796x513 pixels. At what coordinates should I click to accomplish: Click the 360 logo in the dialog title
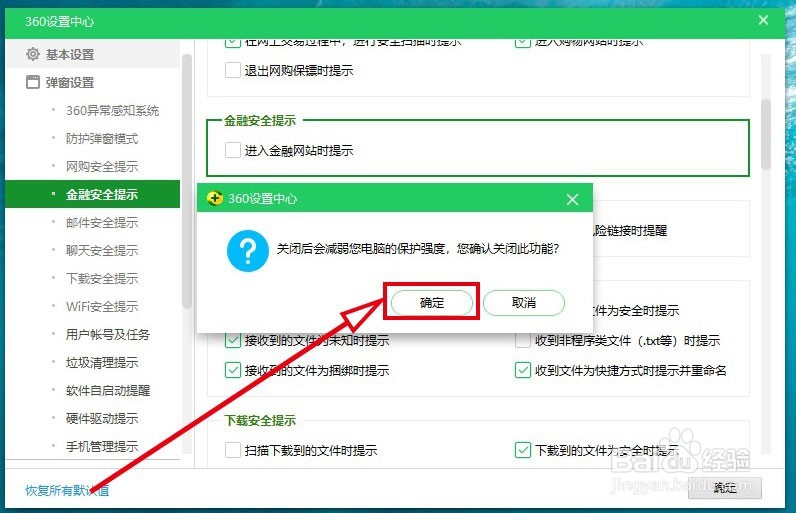point(215,198)
